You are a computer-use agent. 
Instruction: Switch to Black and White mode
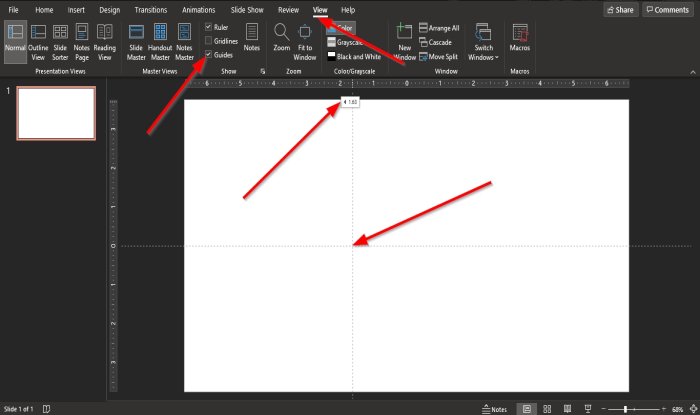tap(354, 57)
